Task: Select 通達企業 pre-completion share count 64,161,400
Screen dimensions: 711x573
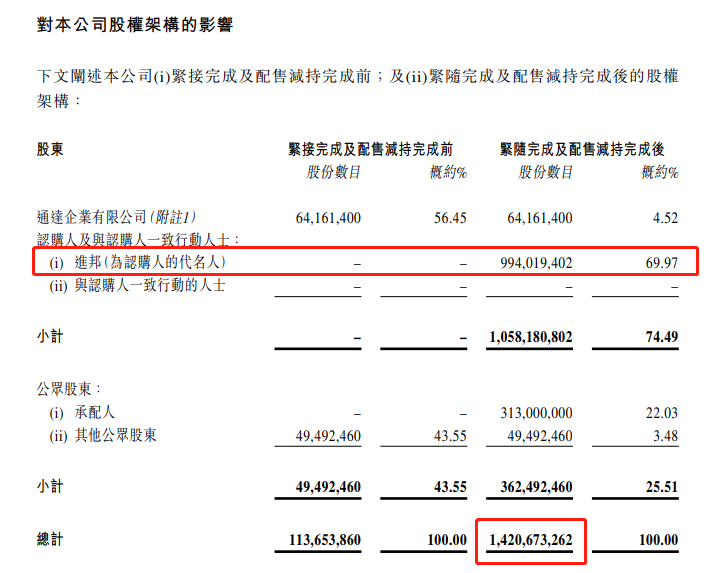Action: [328, 218]
